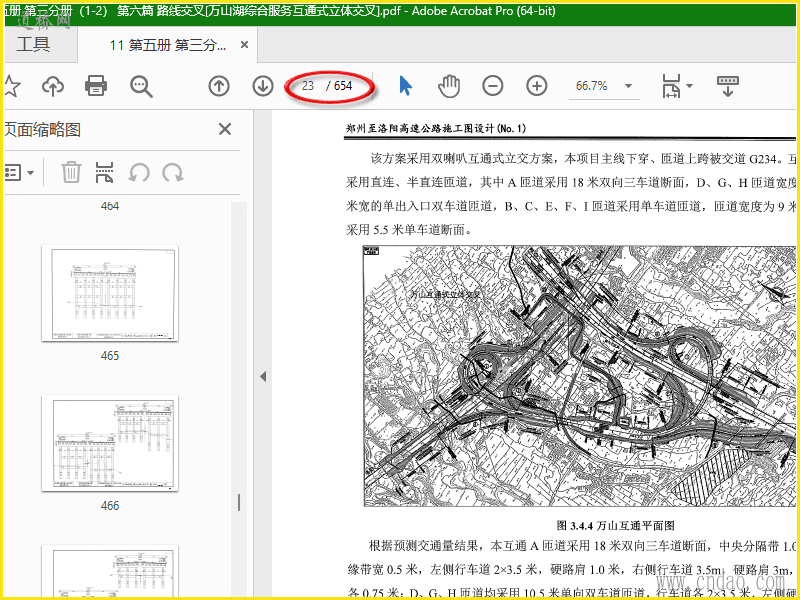The image size is (800, 600).
Task: Open the zoom level dropdown arrow
Action: (x=629, y=86)
